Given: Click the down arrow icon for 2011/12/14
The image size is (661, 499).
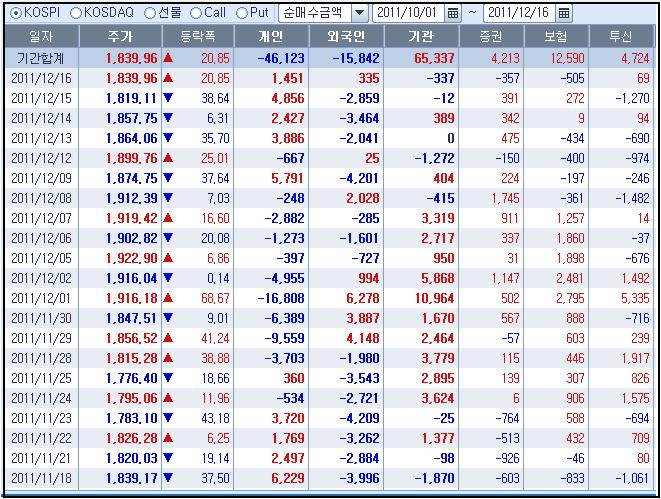Looking at the screenshot, I should (168, 118).
